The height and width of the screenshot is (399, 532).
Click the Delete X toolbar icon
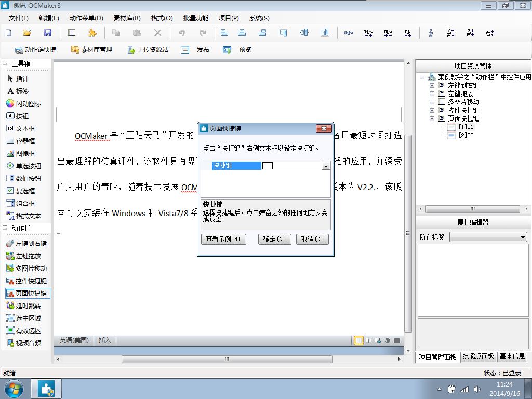coord(157,33)
